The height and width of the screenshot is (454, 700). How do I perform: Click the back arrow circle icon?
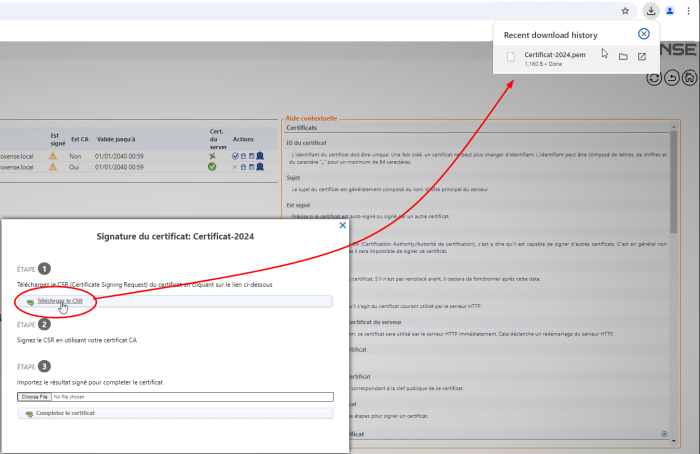point(672,79)
